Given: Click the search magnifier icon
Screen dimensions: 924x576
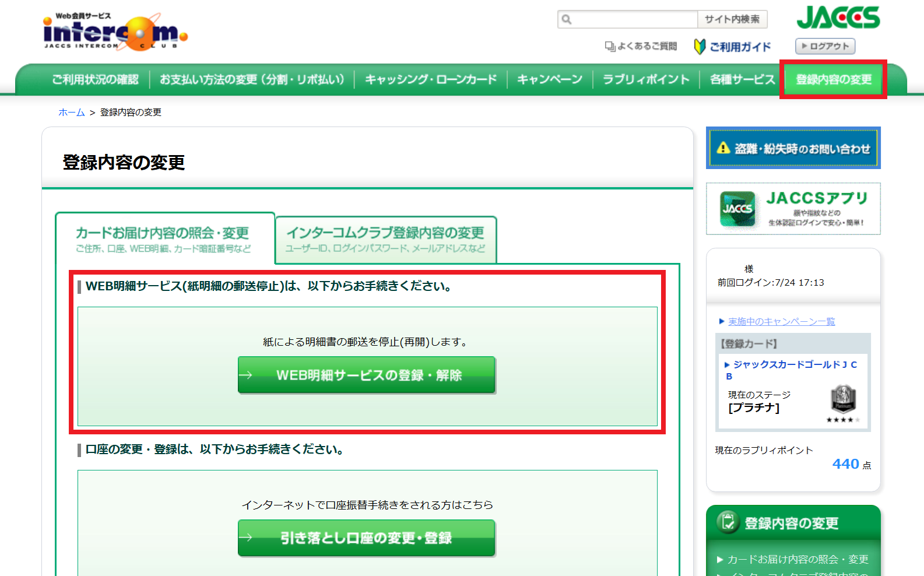Looking at the screenshot, I should (567, 19).
